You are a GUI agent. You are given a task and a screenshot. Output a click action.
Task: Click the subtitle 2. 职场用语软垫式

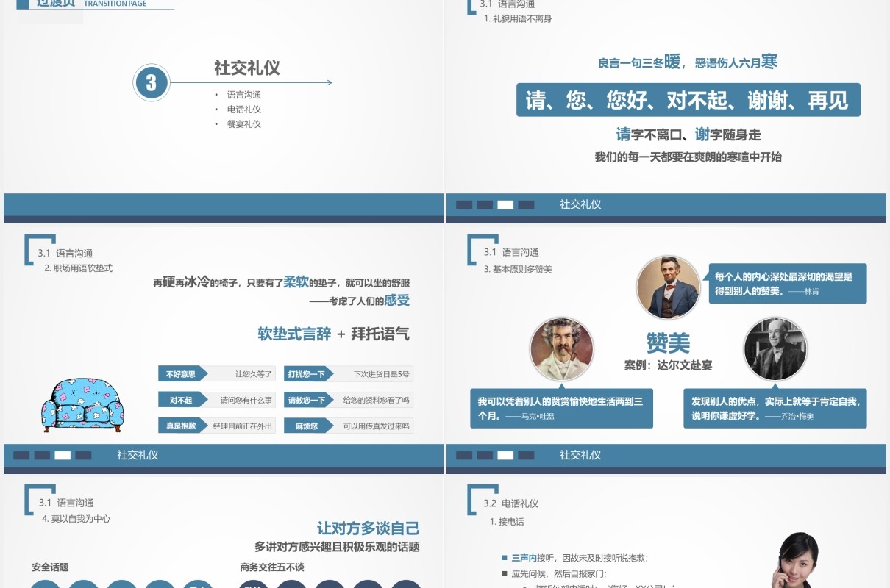[79, 268]
